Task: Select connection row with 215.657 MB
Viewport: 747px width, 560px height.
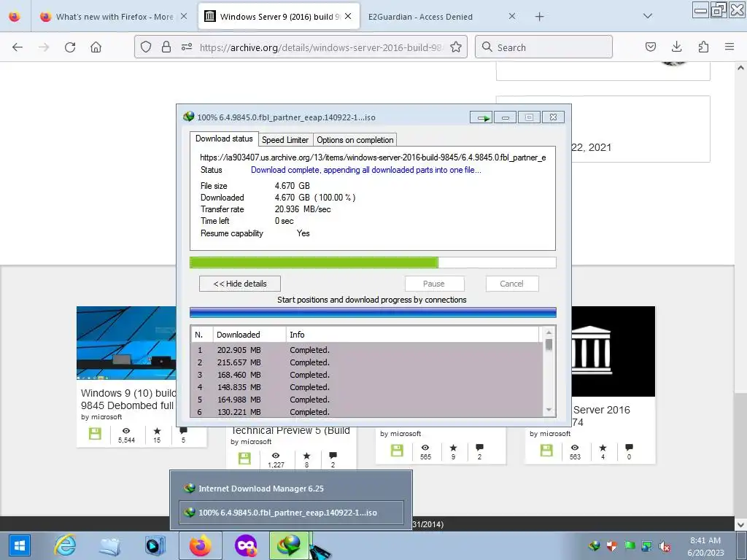Action: 367,362
